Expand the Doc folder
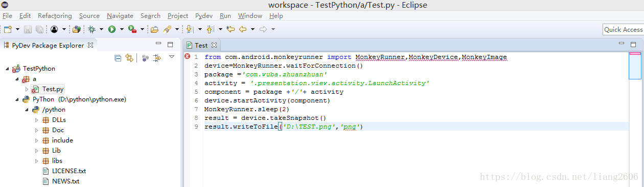Viewport: 644px width, 187px height. [x=37, y=130]
